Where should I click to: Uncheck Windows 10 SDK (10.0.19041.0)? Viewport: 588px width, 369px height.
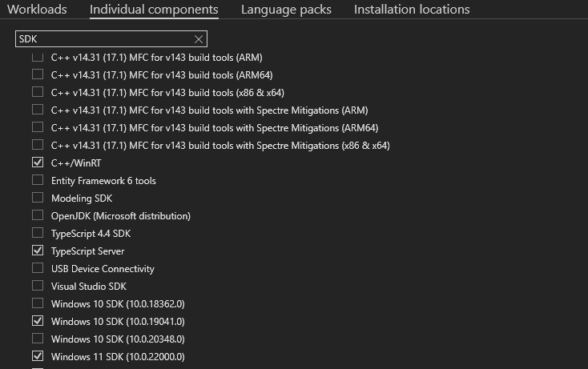38,321
